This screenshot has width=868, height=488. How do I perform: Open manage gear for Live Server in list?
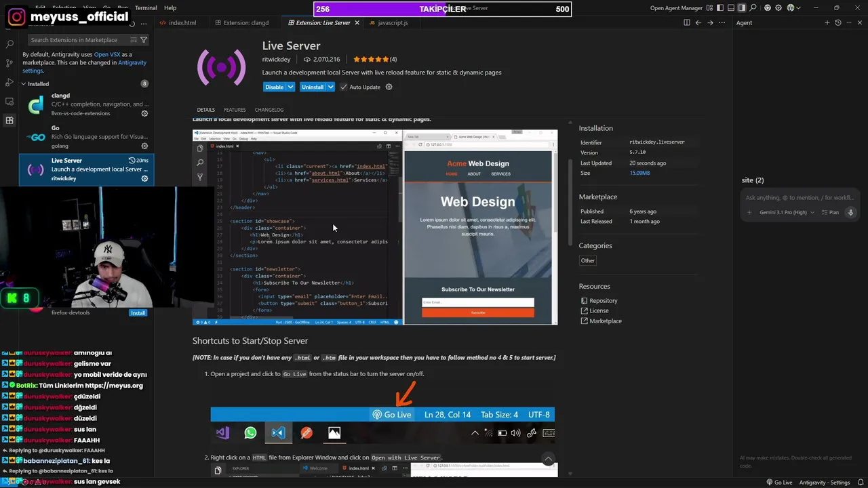pyautogui.click(x=144, y=178)
